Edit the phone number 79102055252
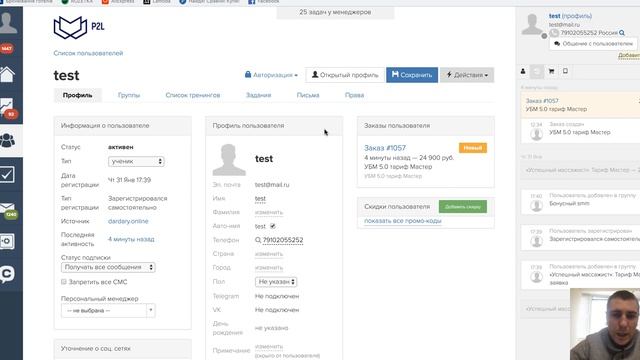Screen dimensions: 640x360 283,240
